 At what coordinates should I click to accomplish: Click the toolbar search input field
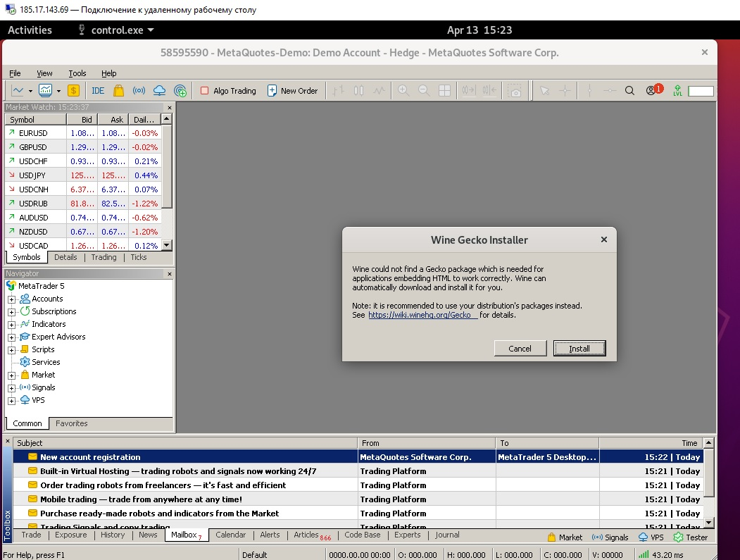tap(701, 91)
